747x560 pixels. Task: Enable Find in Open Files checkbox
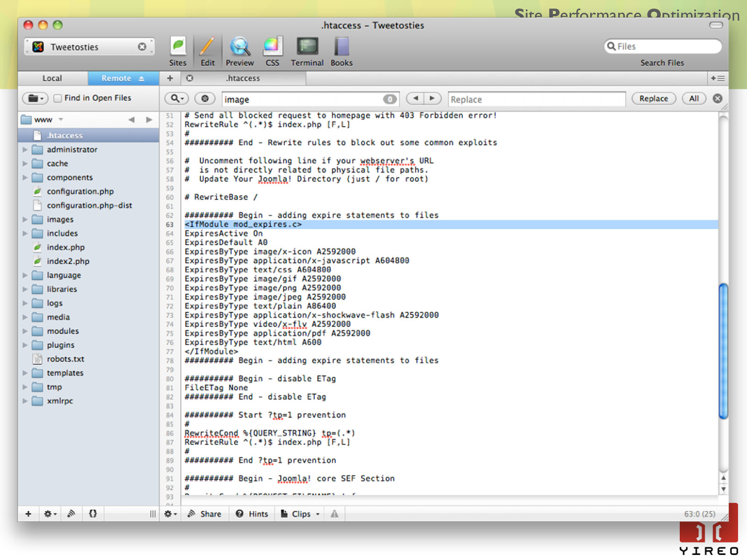click(57, 98)
